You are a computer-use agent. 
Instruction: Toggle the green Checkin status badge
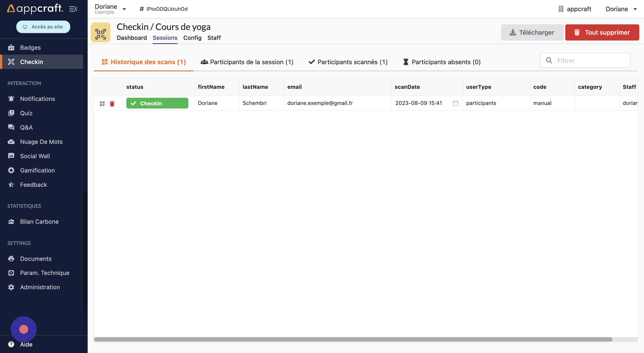pyautogui.click(x=157, y=103)
